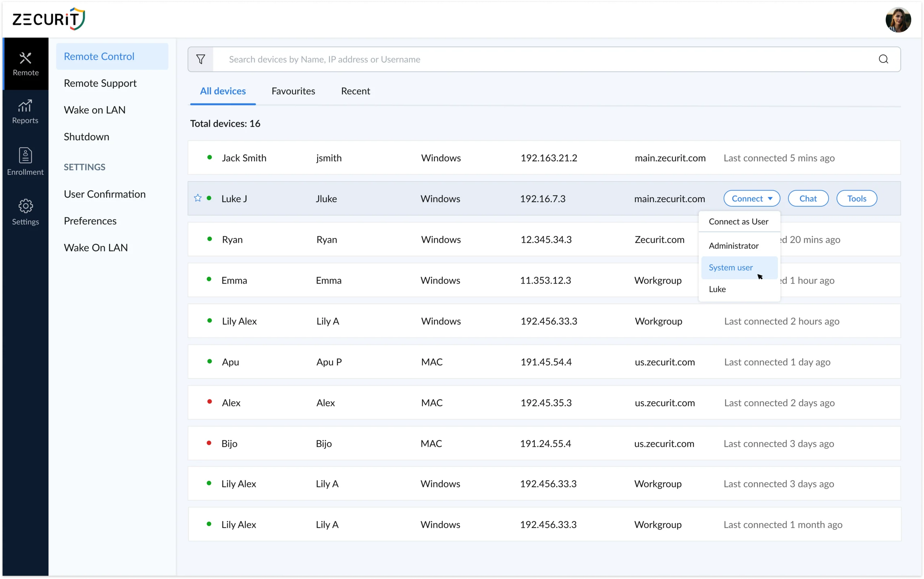This screenshot has height=579, width=924.
Task: Open the Recent devices tab
Action: point(355,91)
